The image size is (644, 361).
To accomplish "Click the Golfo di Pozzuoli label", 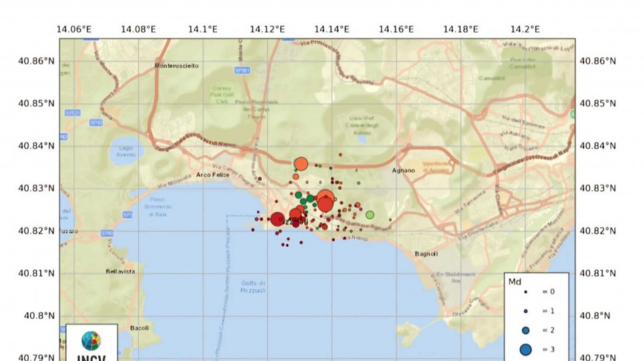I will (253, 286).
